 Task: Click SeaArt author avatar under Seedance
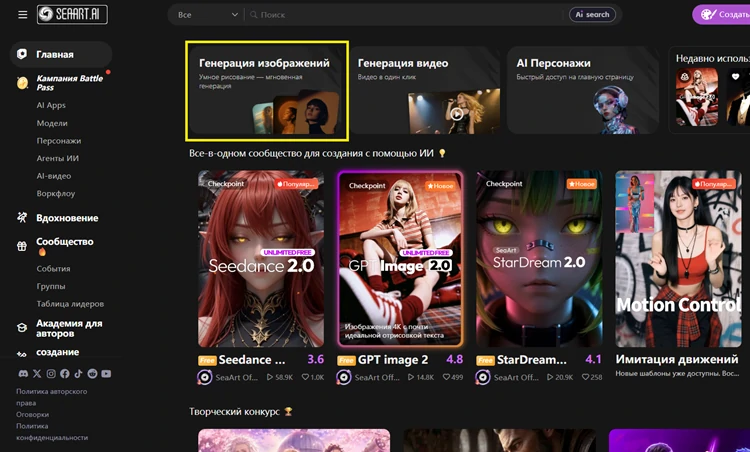tap(205, 377)
